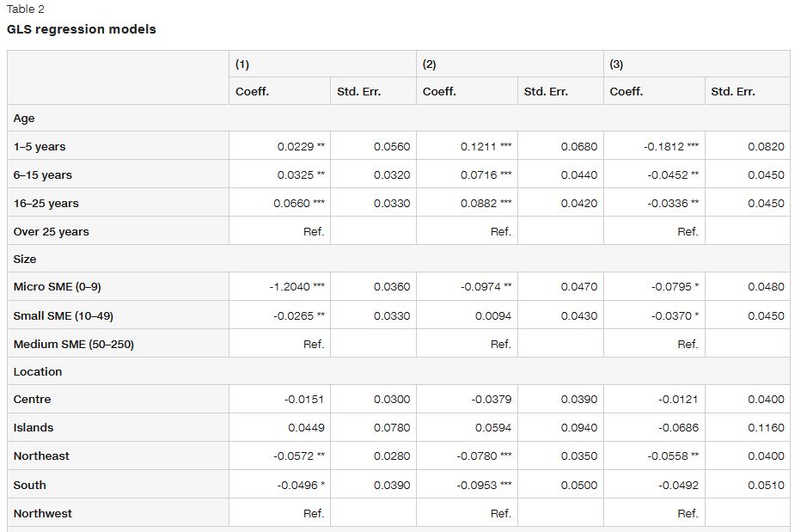This screenshot has width=807, height=532.
Task: Click the standard error value 0.0350
Action: coord(579,456)
